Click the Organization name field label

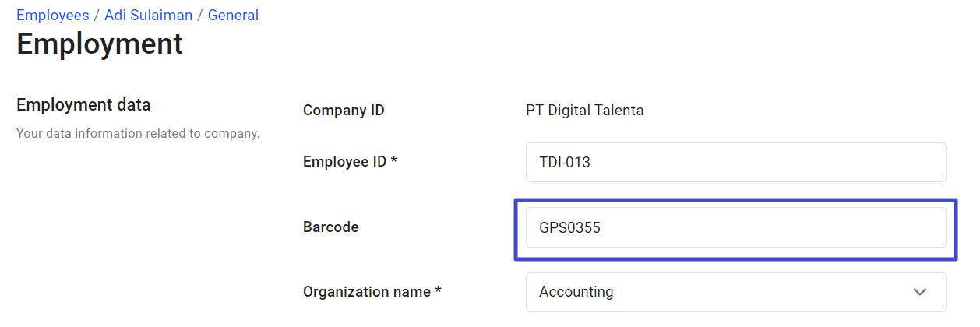[x=366, y=292]
